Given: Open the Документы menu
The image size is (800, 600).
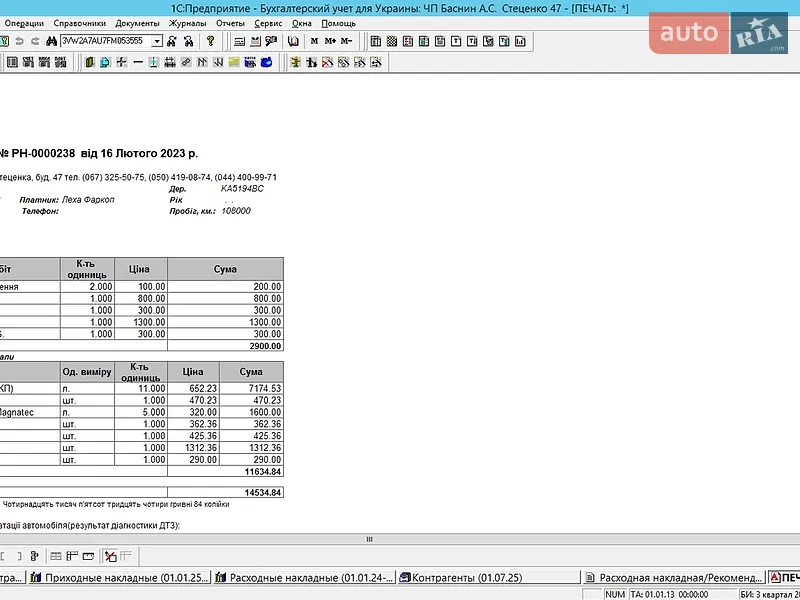Looking at the screenshot, I should (137, 23).
